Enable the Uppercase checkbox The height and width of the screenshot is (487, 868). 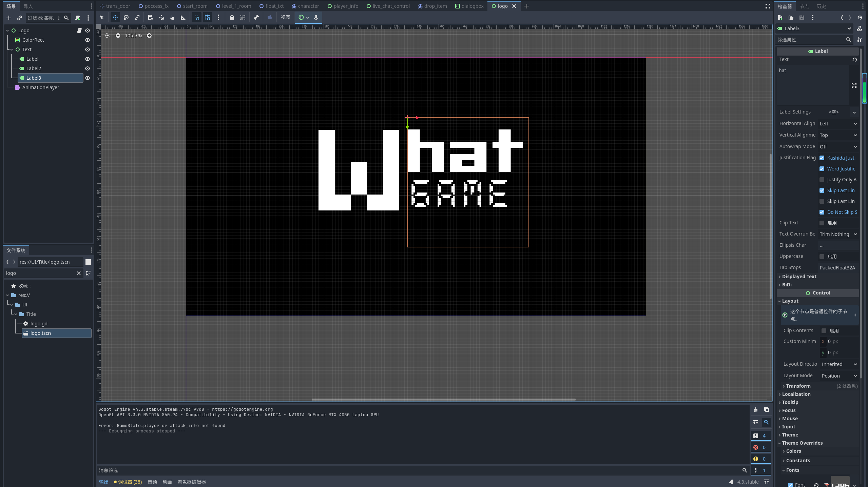[822, 257]
